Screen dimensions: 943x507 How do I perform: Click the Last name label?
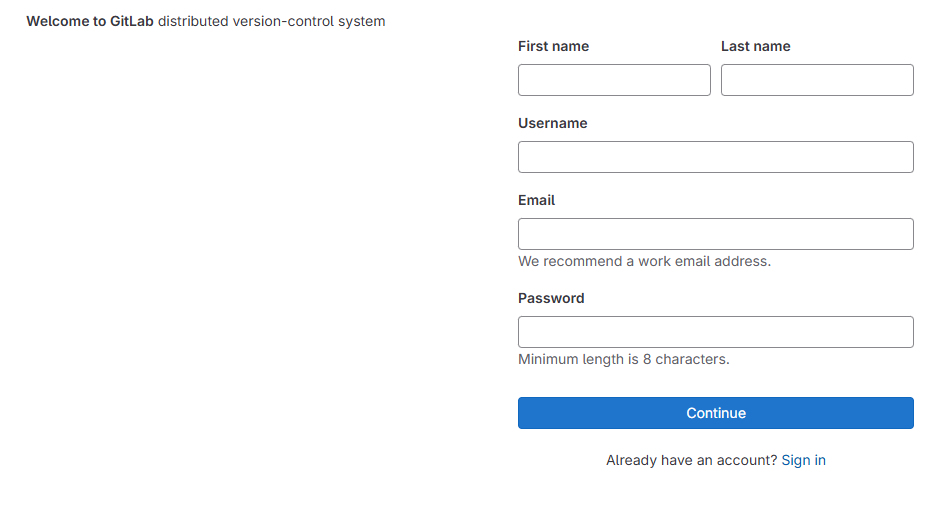tap(755, 46)
